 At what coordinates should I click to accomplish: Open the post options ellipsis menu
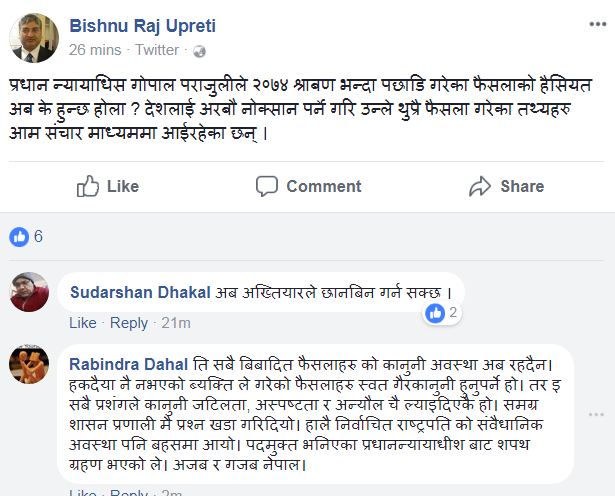[x=598, y=22]
